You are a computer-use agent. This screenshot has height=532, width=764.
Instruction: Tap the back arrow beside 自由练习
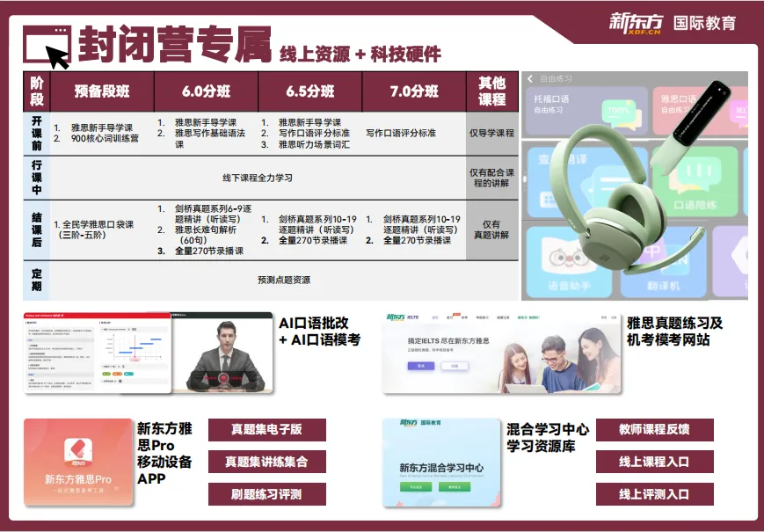tap(531, 78)
